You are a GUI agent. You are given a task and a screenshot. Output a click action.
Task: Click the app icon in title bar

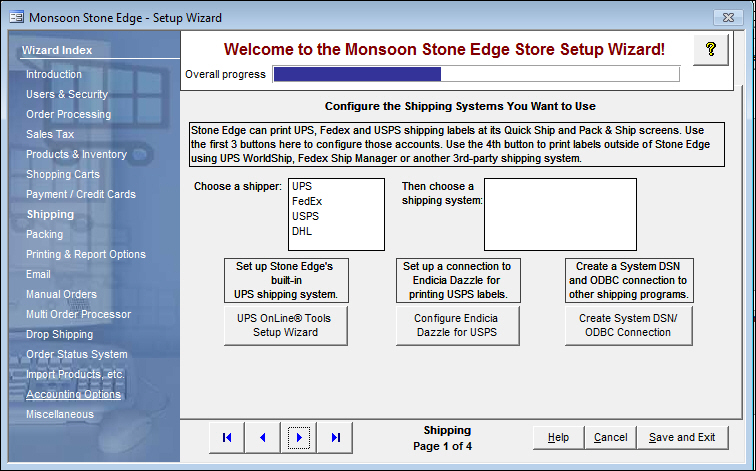click(17, 18)
